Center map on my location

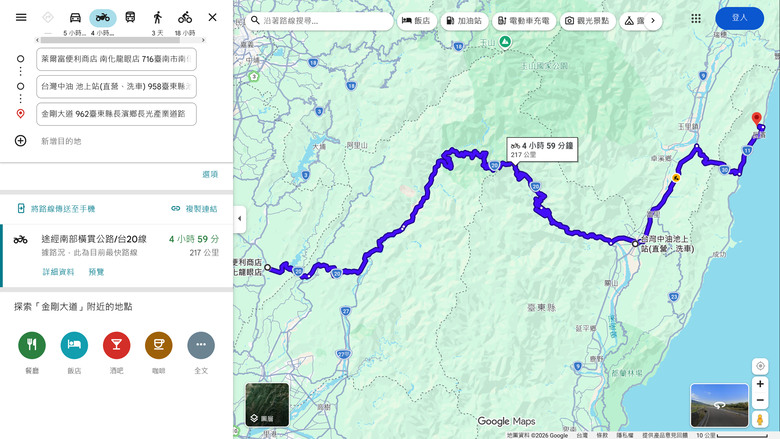click(760, 366)
